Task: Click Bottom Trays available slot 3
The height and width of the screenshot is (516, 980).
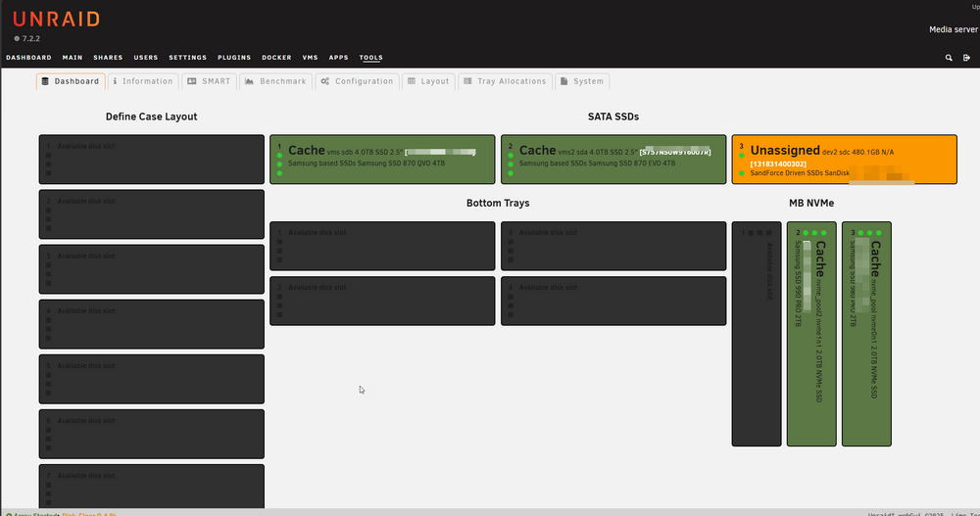Action: [613, 246]
